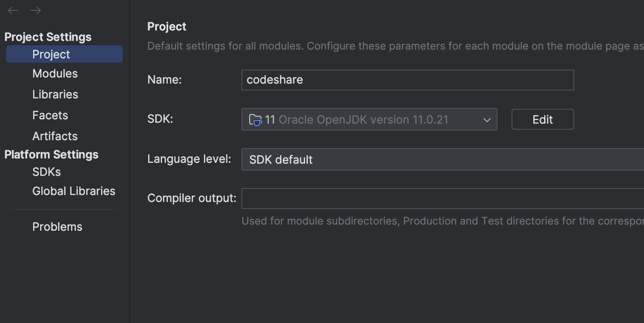The height and width of the screenshot is (323, 644).
Task: Select Libraries under Project Settings
Action: (x=55, y=94)
